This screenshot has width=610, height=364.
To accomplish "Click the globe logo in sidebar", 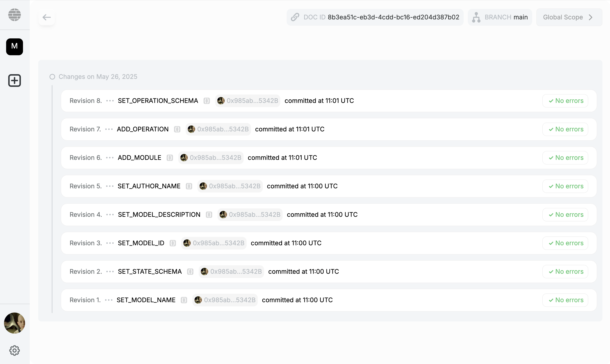I will click(15, 15).
